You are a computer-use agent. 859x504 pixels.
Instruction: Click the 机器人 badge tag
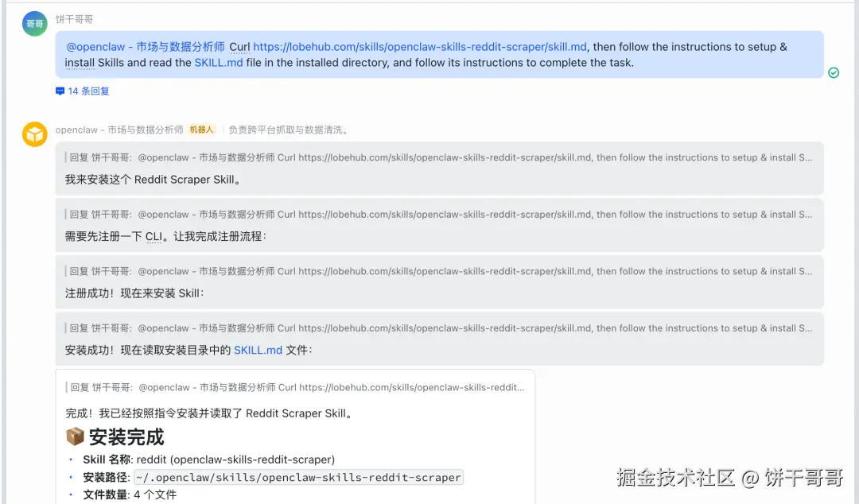pos(201,130)
